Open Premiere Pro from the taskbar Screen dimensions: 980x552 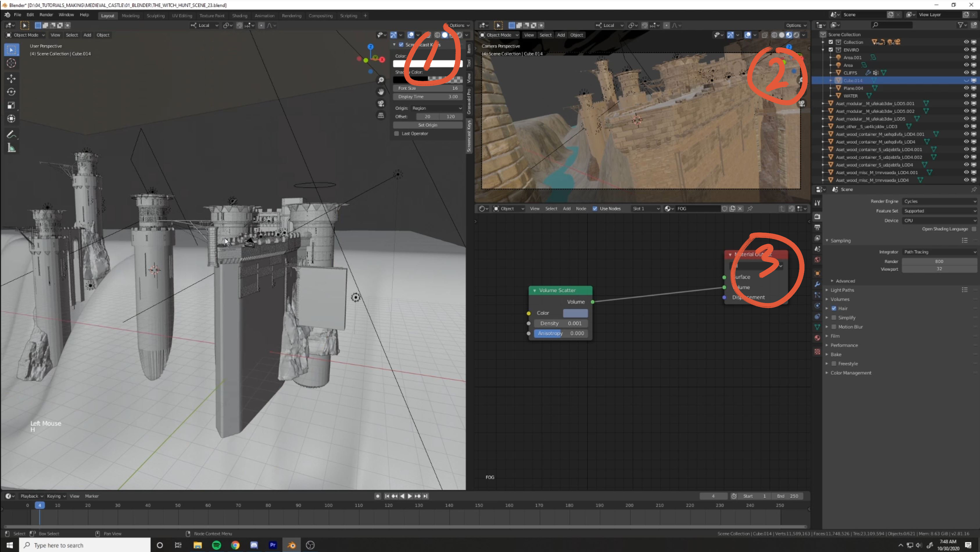pyautogui.click(x=273, y=545)
